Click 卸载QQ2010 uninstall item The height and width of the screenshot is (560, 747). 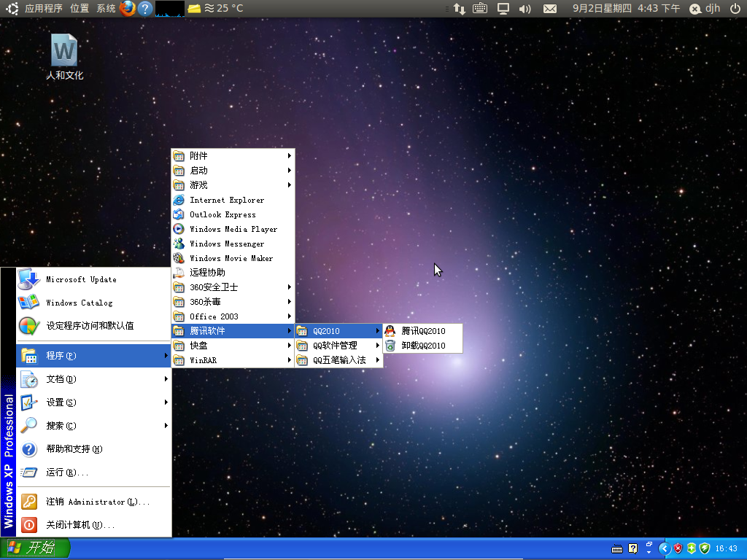[422, 346]
